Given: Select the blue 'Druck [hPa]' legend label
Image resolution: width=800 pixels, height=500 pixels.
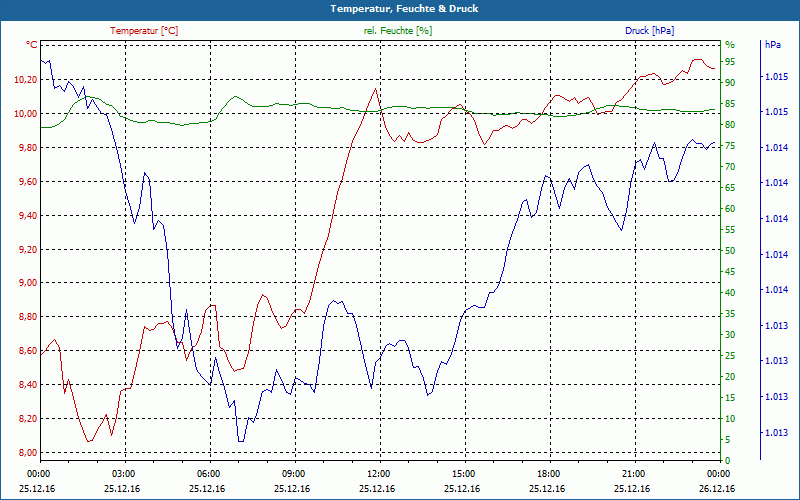Looking at the screenshot, I should (649, 31).
